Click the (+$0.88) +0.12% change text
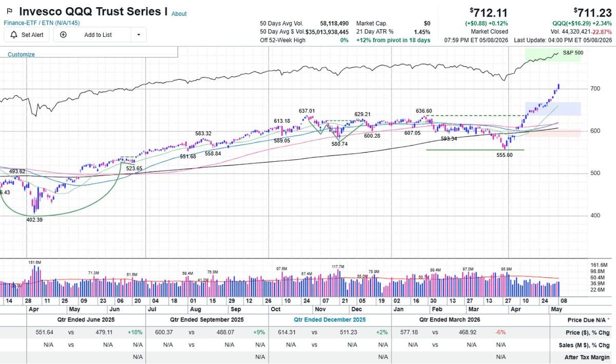The image size is (616, 364). 486,24
